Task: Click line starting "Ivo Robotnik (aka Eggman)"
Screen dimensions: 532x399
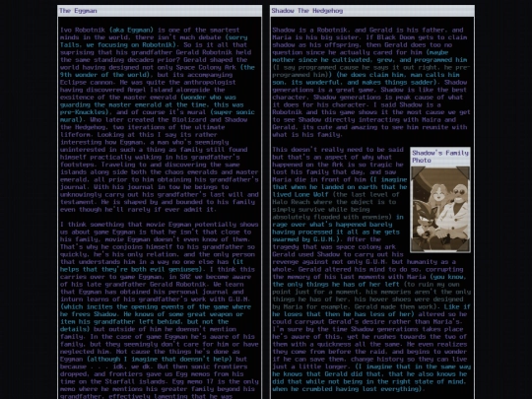Action: [150, 30]
